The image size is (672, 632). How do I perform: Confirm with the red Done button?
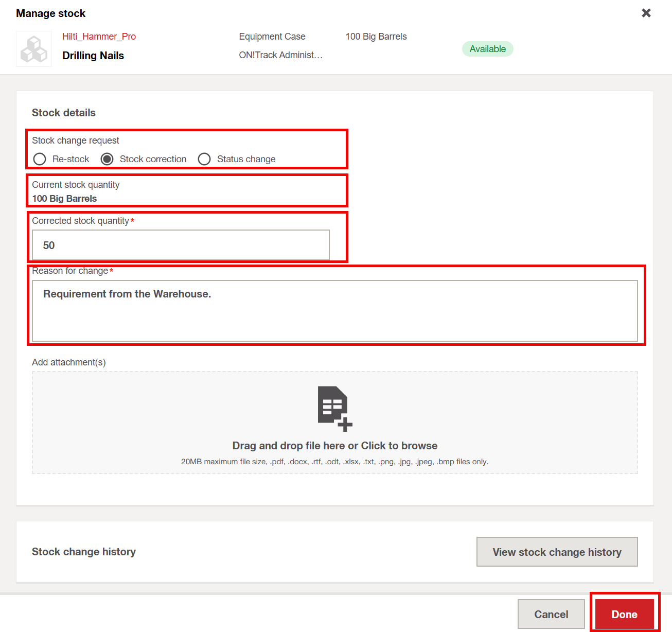click(x=624, y=614)
